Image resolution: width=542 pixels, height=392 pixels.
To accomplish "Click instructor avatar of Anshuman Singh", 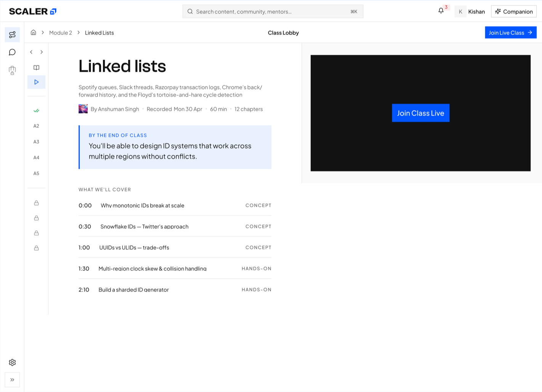I will click(x=83, y=109).
